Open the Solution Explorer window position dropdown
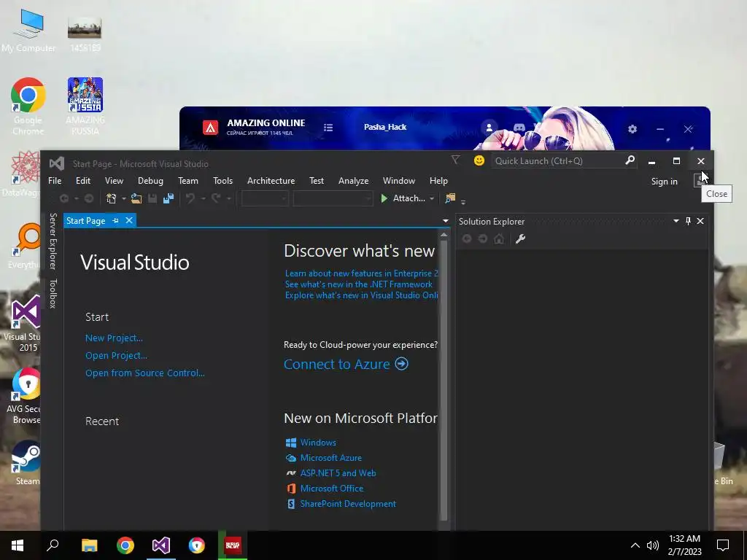The image size is (747, 560). click(676, 221)
